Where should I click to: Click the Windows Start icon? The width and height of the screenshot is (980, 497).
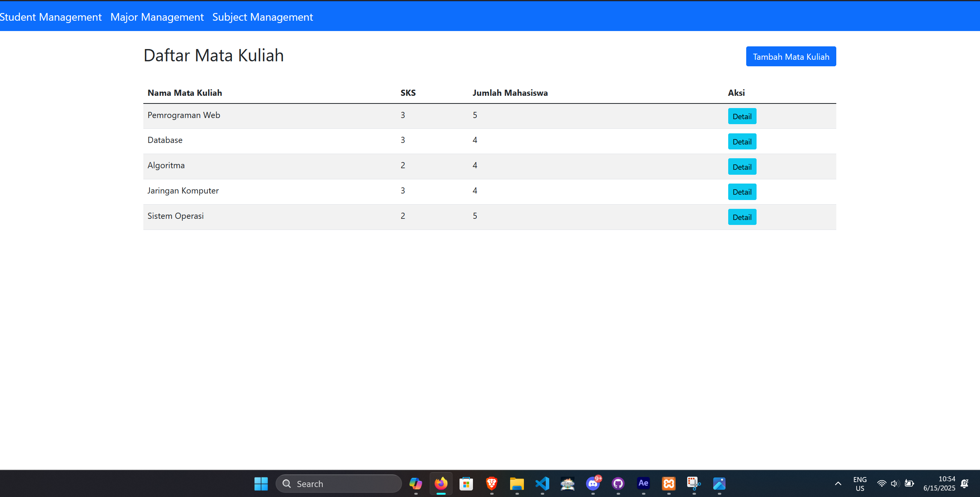(x=261, y=484)
